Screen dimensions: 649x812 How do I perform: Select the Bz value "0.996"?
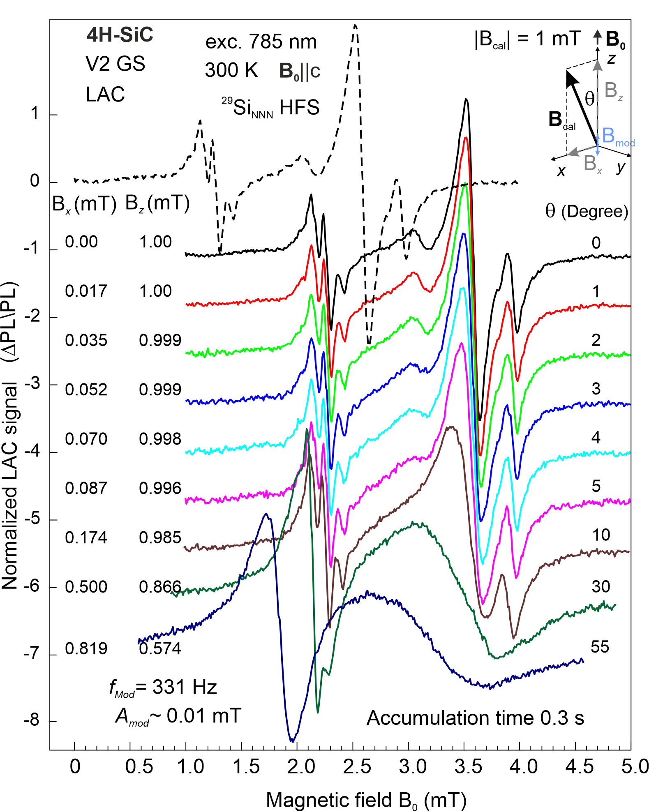click(160, 489)
